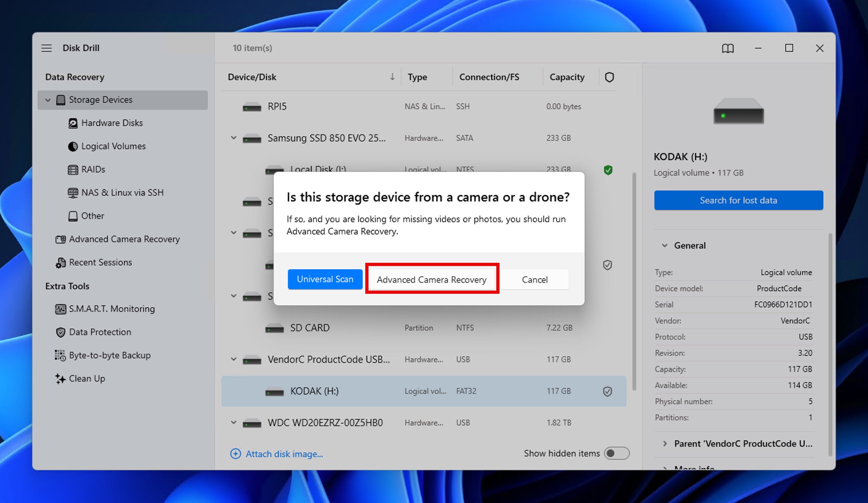Collapse the Storage Devices tree
Screen dimensions: 868x503
point(48,100)
